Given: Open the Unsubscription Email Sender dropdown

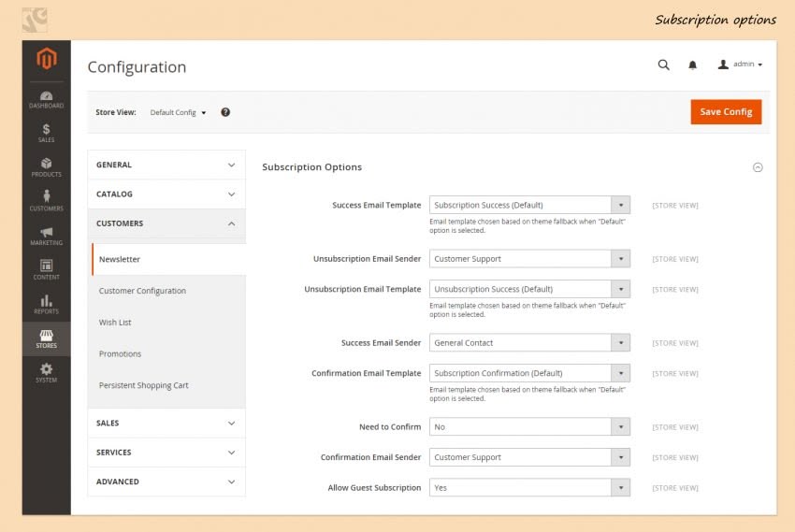Looking at the screenshot, I should click(529, 259).
